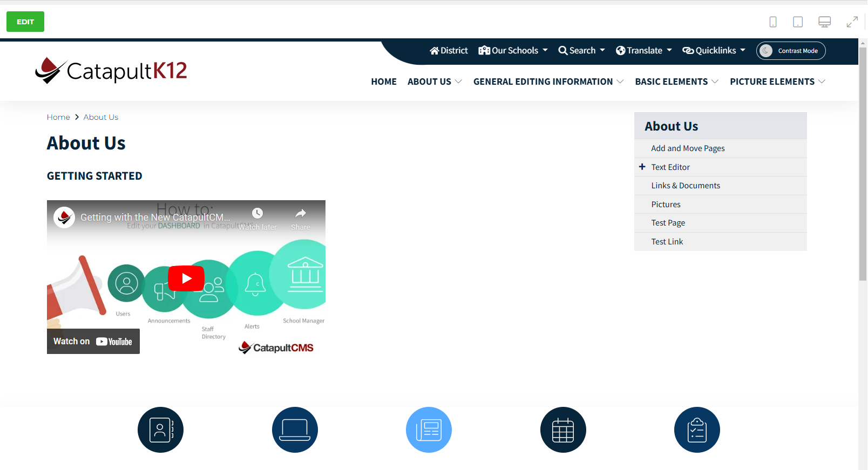The width and height of the screenshot is (868, 470).
Task: Click the fullscreen expand arrows icon
Action: click(852, 22)
